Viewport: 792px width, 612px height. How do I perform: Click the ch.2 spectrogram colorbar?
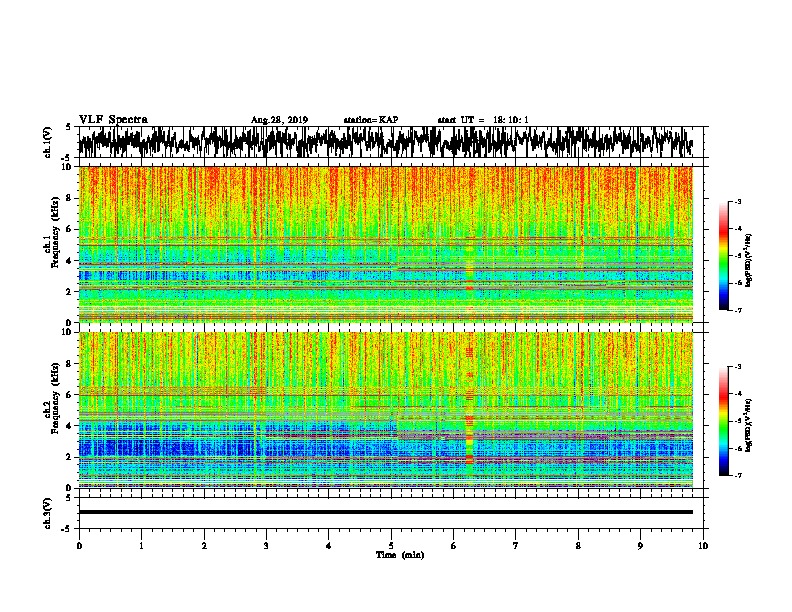point(723,421)
